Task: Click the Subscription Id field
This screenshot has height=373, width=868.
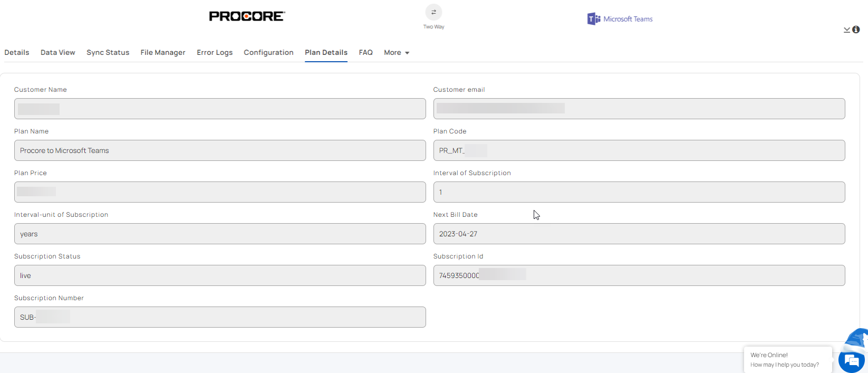Action: [x=639, y=275]
